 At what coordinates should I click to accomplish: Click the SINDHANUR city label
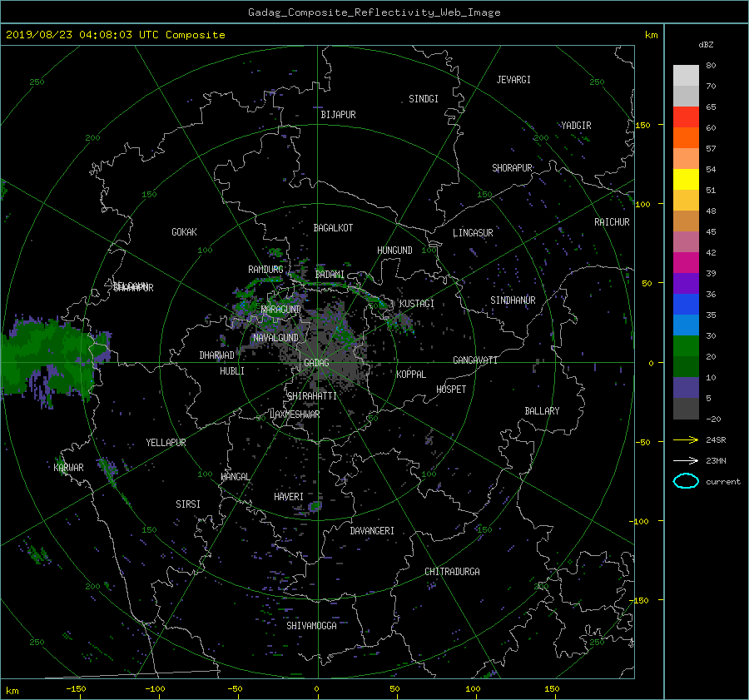point(513,300)
